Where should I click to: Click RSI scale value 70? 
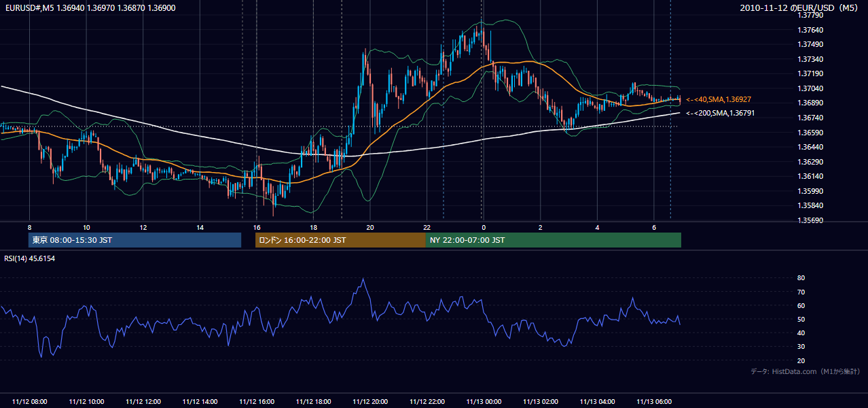coord(801,292)
